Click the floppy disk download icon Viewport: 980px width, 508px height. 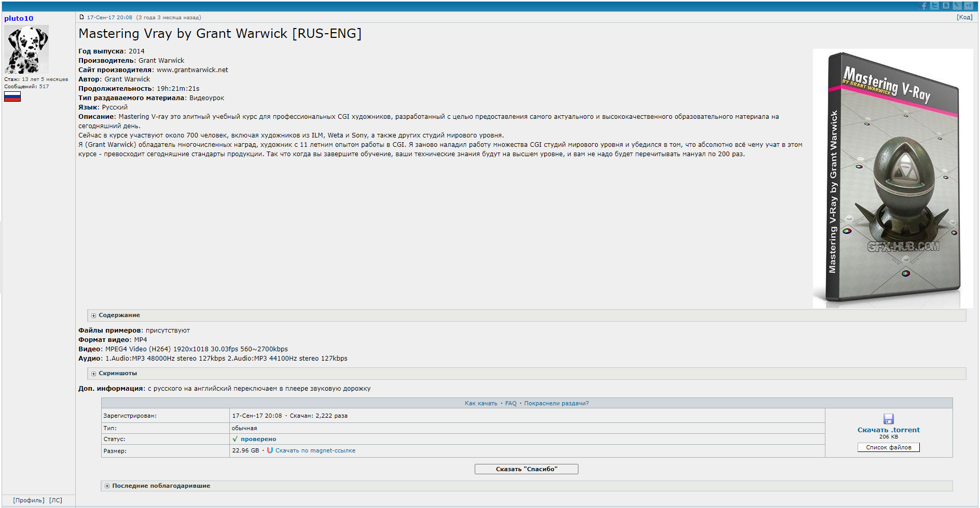pyautogui.click(x=888, y=419)
